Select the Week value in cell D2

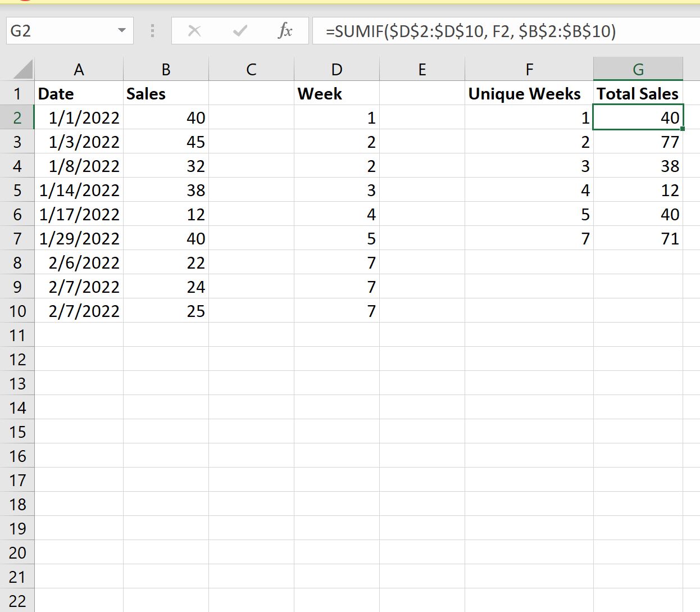pyautogui.click(x=337, y=117)
